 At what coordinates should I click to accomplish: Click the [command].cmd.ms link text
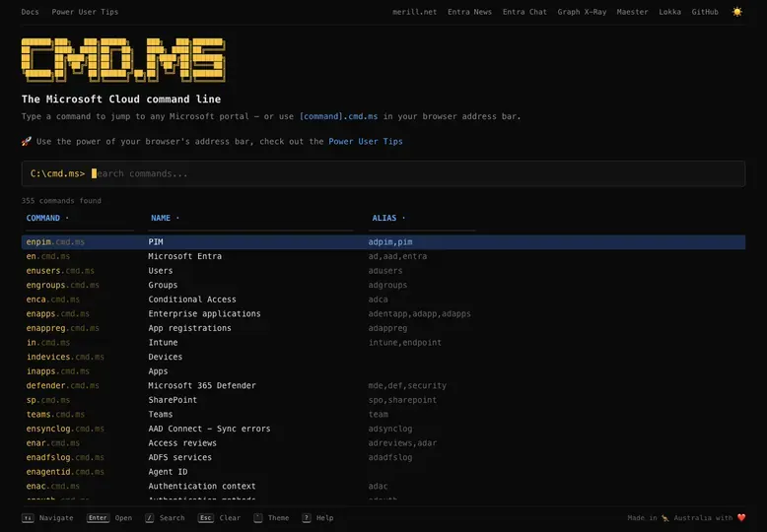point(338,116)
